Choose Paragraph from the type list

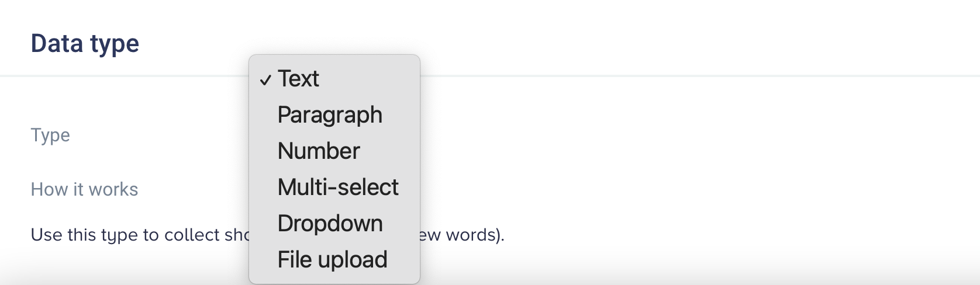coord(330,115)
